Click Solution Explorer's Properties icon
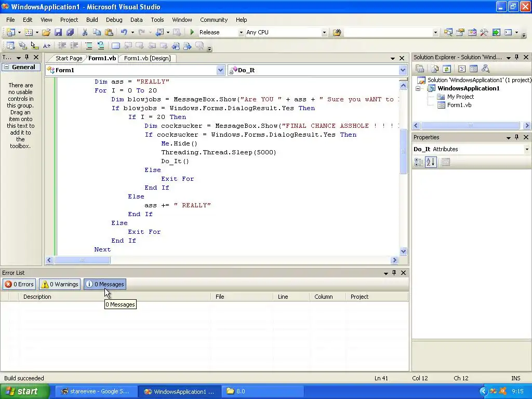The image size is (532, 399). click(x=420, y=69)
